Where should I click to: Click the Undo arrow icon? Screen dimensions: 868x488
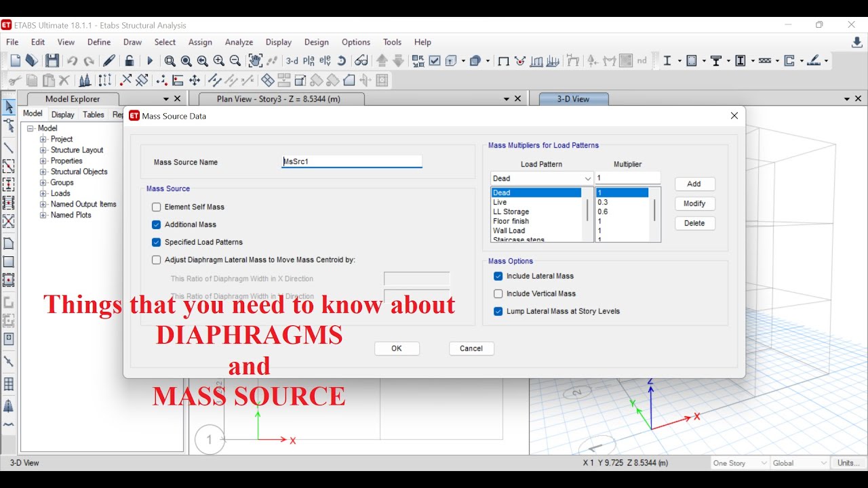[x=73, y=61]
